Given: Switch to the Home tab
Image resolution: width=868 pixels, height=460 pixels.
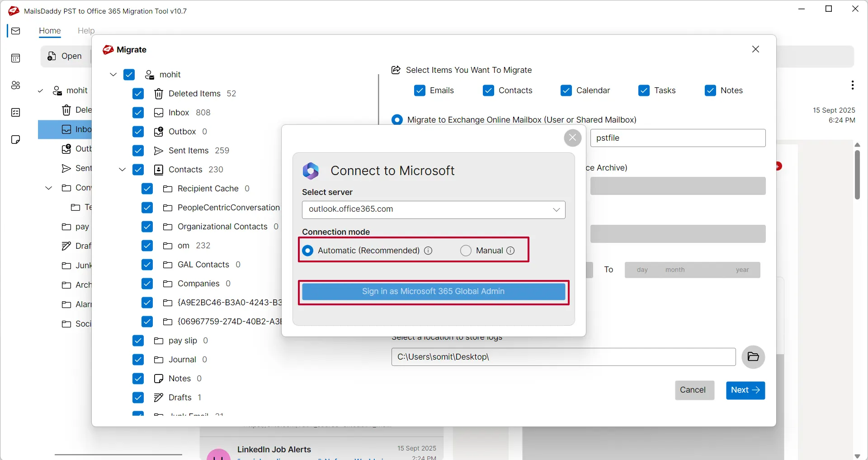Looking at the screenshot, I should pyautogui.click(x=50, y=31).
